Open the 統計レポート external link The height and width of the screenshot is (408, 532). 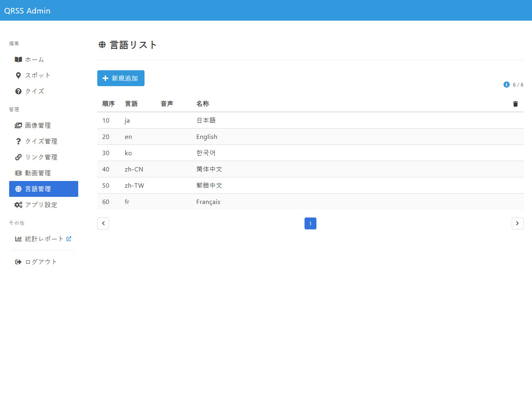(x=44, y=239)
